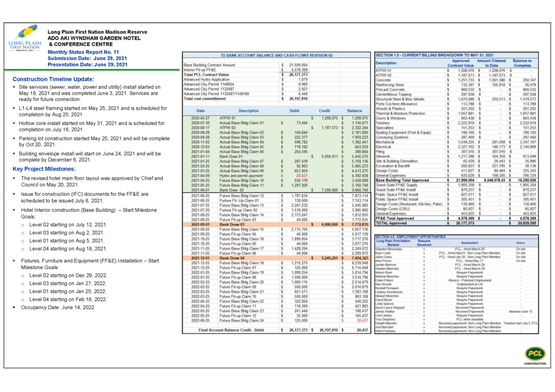Click 'Approved Contract Value' column header
Image resolution: width=555 pixels, height=392 pixels.
pos(461,63)
